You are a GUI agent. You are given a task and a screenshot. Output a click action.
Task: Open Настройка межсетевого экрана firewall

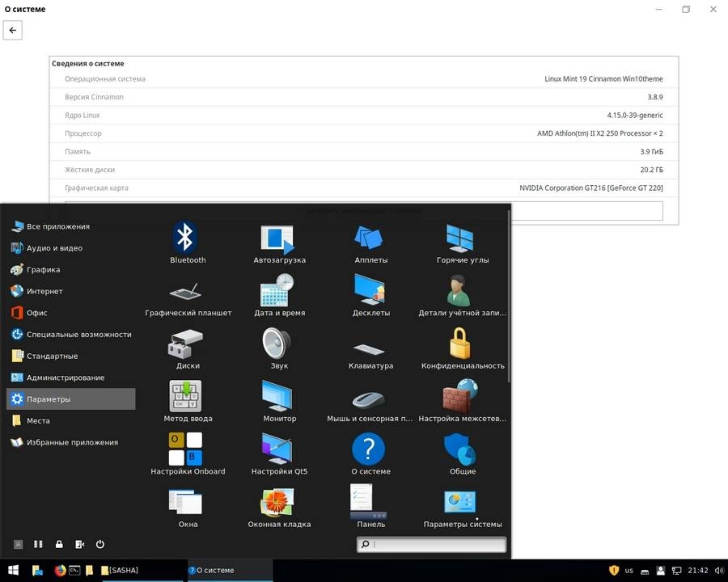463,402
